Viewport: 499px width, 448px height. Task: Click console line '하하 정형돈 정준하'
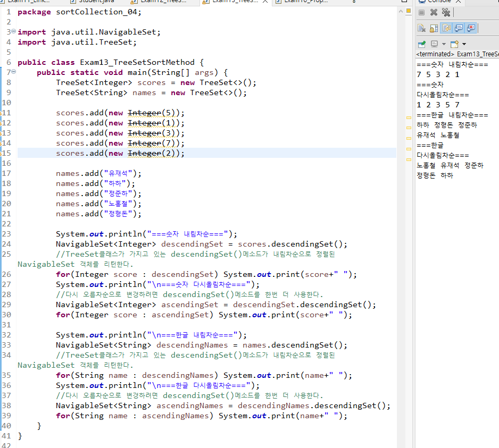[447, 125]
